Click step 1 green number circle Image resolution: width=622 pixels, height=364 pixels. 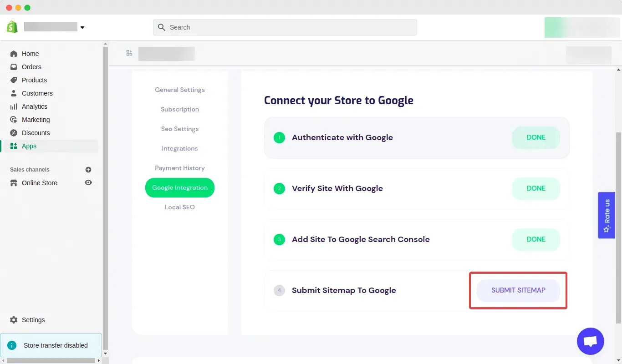(x=279, y=137)
